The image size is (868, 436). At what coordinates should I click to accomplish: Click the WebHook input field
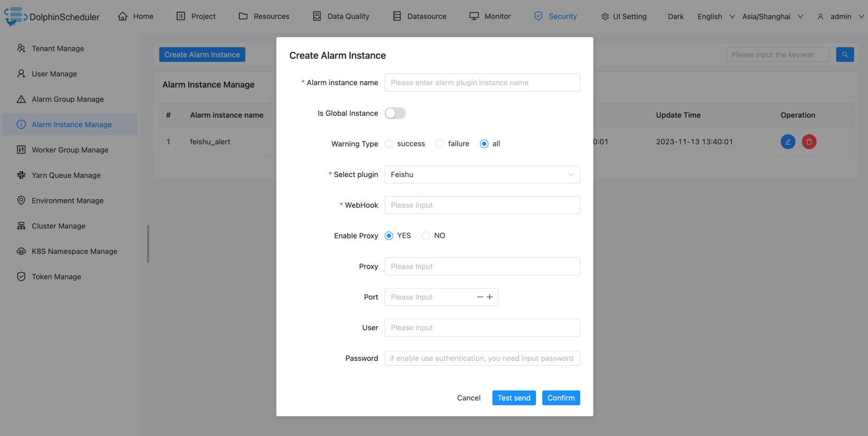click(482, 205)
